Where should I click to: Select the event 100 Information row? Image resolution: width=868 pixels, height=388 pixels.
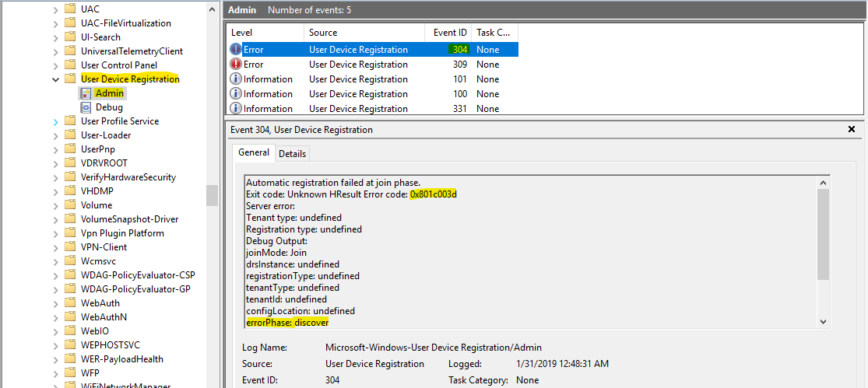point(358,94)
